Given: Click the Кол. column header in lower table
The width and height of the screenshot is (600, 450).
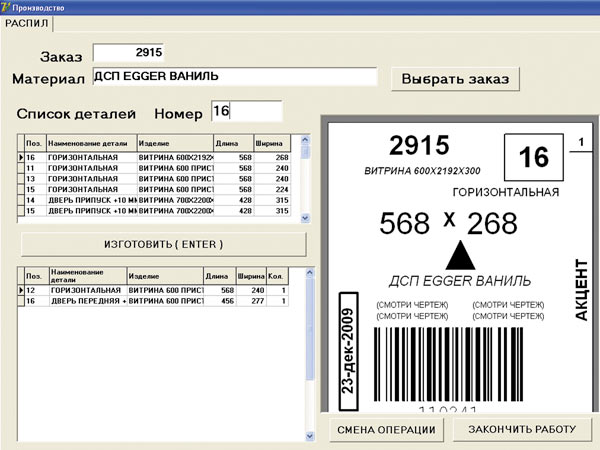Looking at the screenshot, I should pyautogui.click(x=277, y=276).
